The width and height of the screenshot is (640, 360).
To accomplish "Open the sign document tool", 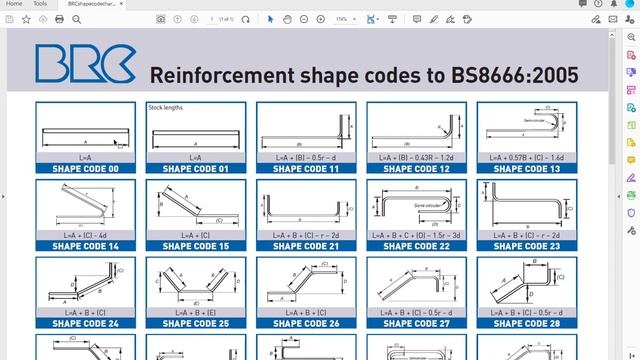I will (450, 19).
